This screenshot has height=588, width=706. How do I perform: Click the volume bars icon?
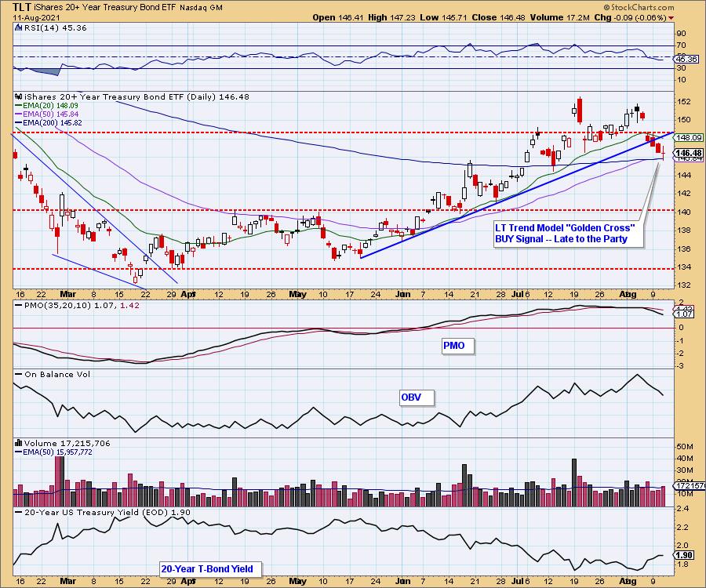point(19,443)
